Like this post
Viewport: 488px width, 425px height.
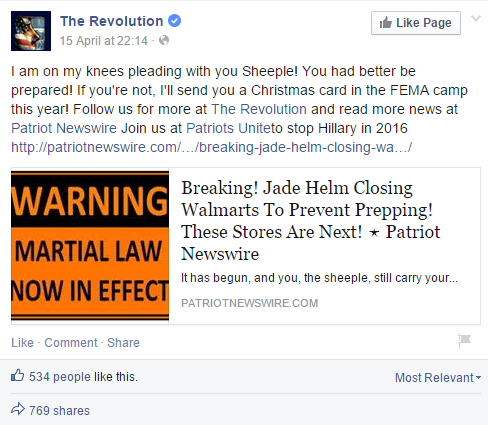(x=22, y=343)
